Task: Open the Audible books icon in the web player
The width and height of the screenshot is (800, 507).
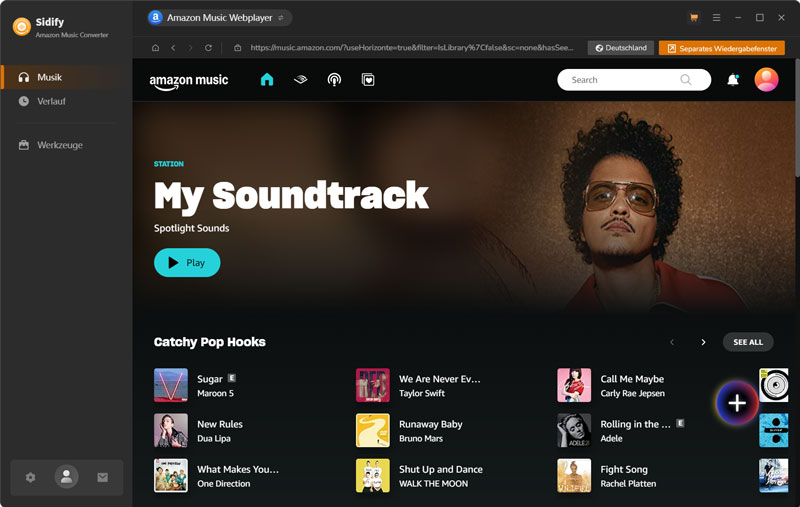Action: [301, 80]
